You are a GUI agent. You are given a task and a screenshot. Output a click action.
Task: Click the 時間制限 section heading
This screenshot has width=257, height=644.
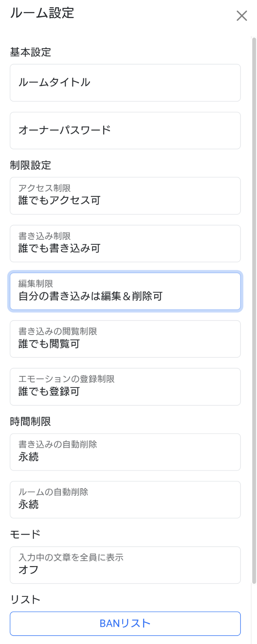point(30,422)
